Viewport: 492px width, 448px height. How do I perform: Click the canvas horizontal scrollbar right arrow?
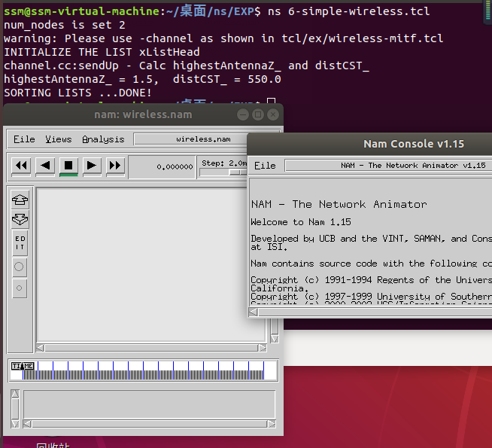pyautogui.click(x=263, y=348)
